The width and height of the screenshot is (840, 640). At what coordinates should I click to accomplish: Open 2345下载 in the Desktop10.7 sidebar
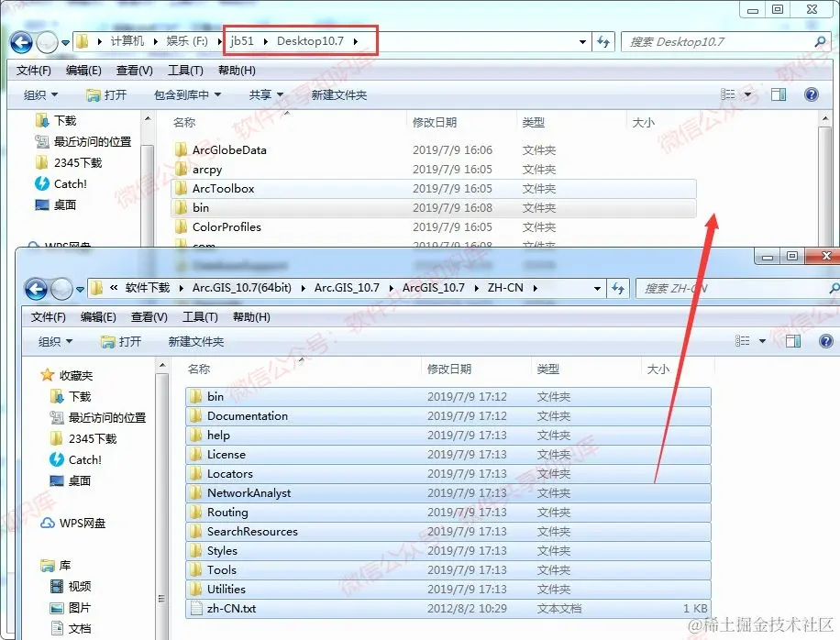coord(68,162)
